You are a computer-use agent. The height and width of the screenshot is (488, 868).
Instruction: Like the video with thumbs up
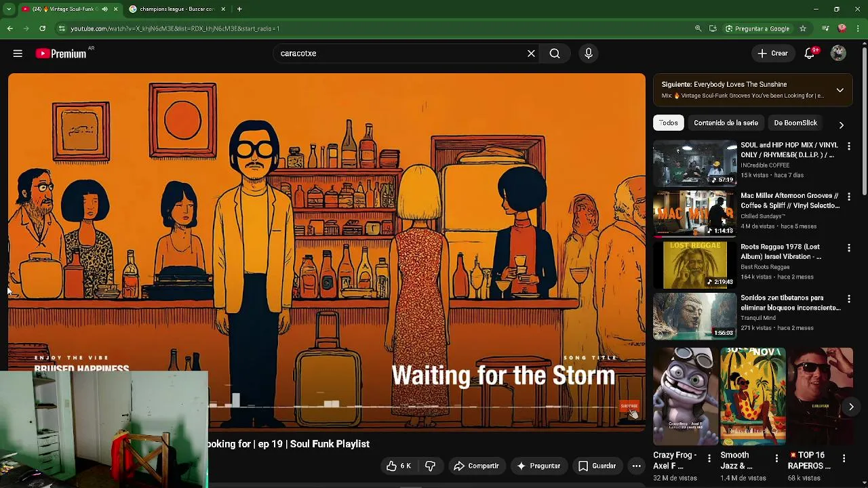click(399, 466)
